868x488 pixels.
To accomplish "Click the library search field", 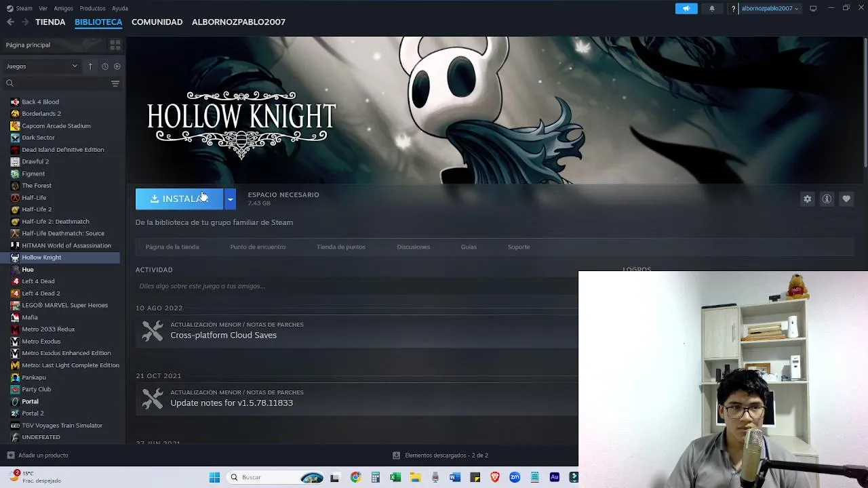I will [x=57, y=83].
